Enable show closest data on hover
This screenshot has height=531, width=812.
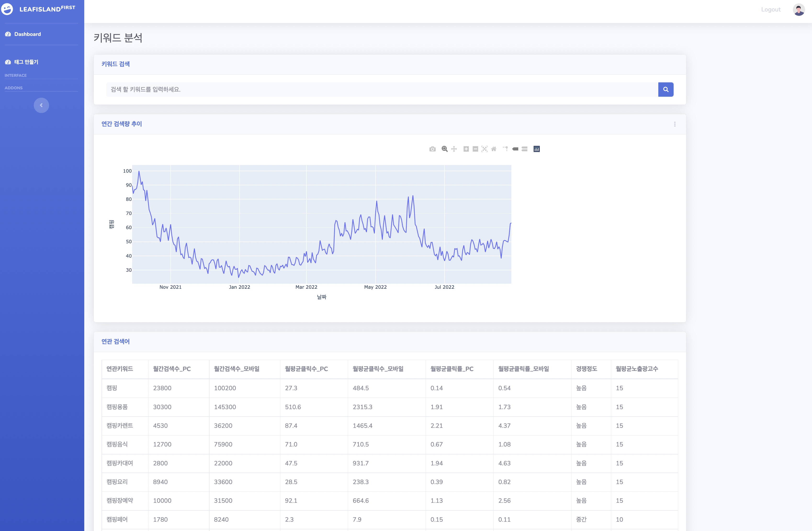coord(515,149)
